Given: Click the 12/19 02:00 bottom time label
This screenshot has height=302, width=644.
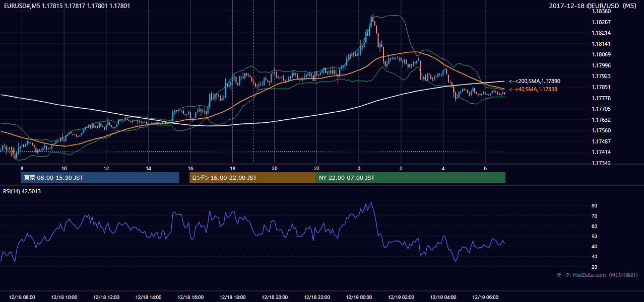Looking at the screenshot, I should coord(401,297).
